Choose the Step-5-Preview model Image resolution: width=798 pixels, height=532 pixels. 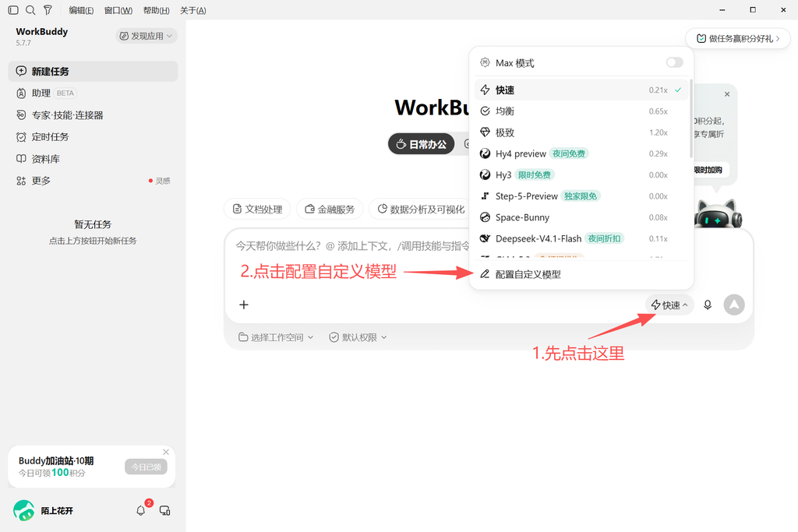tap(581, 196)
